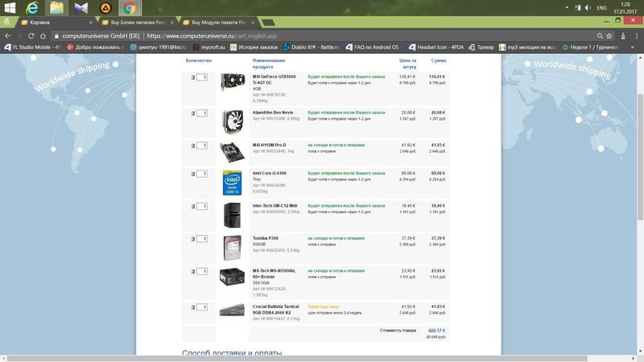The image size is (644, 362).
Task: Click the Intel Core i3 product thumbnail
Action: click(x=234, y=183)
